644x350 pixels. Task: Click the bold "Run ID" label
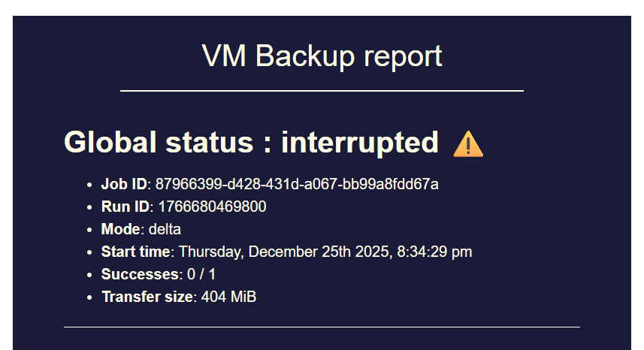coord(125,207)
